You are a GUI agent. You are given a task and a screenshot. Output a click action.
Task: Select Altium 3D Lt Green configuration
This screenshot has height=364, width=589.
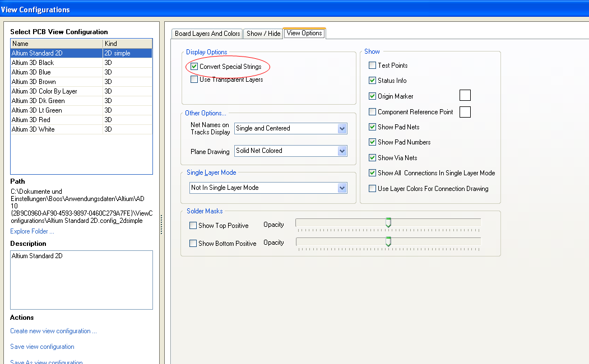pyautogui.click(x=81, y=110)
